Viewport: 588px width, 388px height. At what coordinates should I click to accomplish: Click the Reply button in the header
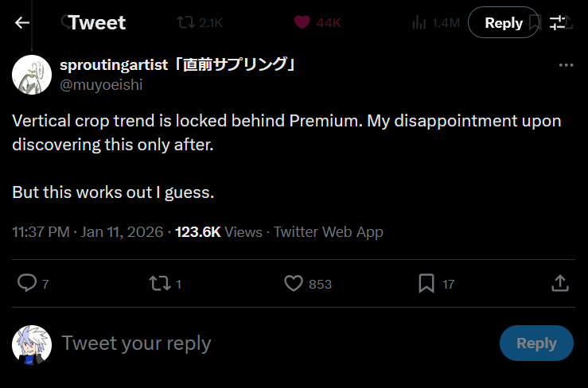(x=504, y=22)
